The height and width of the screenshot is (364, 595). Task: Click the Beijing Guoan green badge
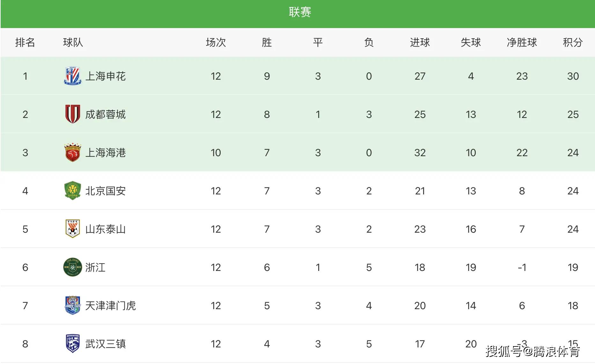pyautogui.click(x=73, y=191)
